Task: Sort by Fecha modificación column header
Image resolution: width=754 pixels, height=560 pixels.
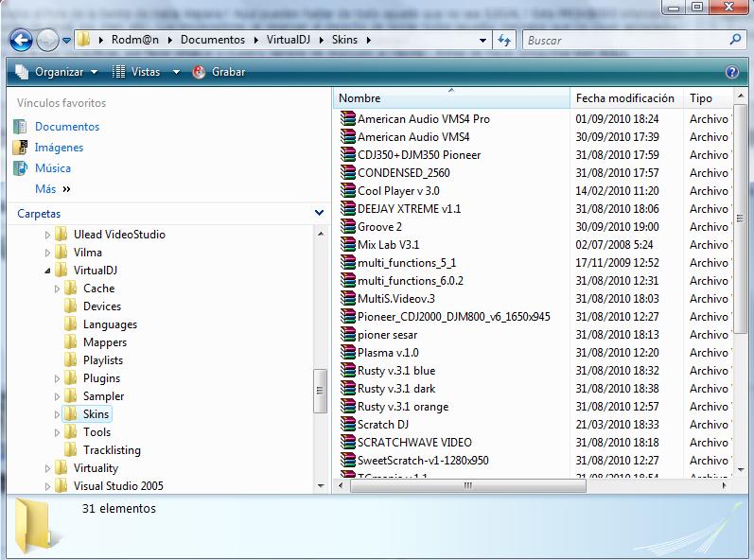Action: (625, 98)
